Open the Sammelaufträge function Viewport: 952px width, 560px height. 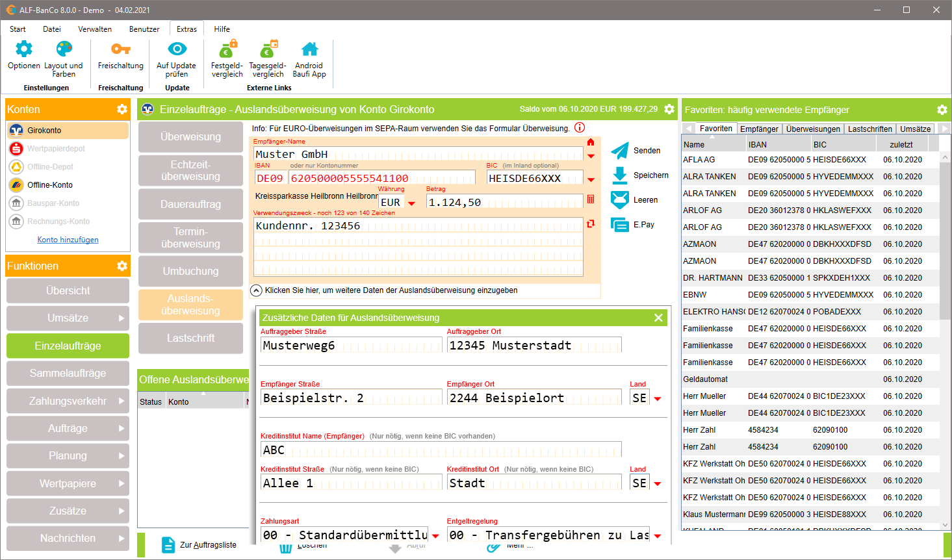click(68, 374)
